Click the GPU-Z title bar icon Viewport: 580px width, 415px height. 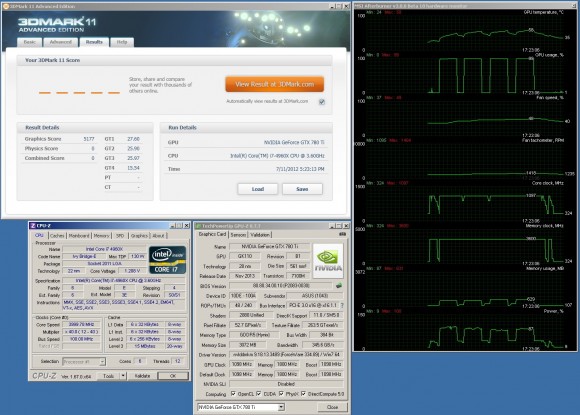198,226
